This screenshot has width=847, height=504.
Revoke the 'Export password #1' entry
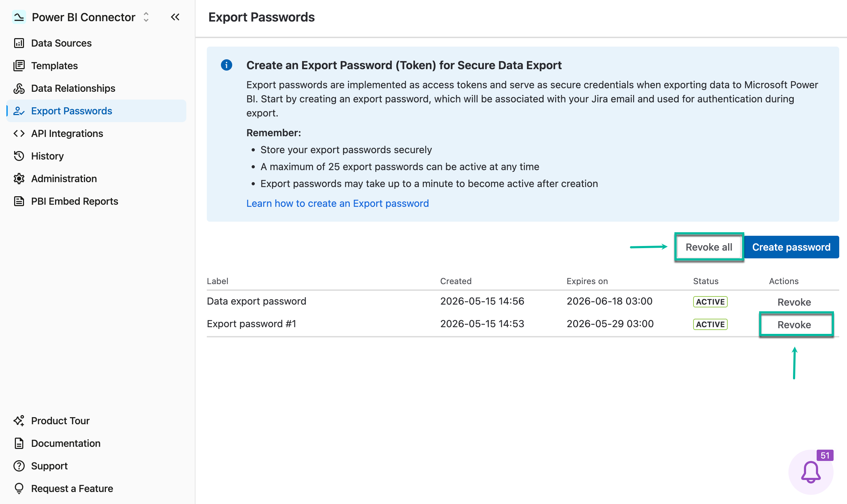794,325
